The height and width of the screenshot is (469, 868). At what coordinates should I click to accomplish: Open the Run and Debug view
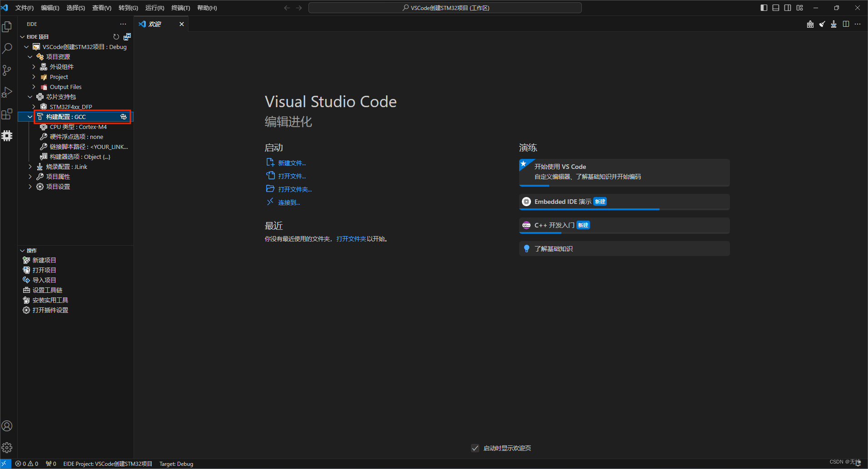click(7, 92)
